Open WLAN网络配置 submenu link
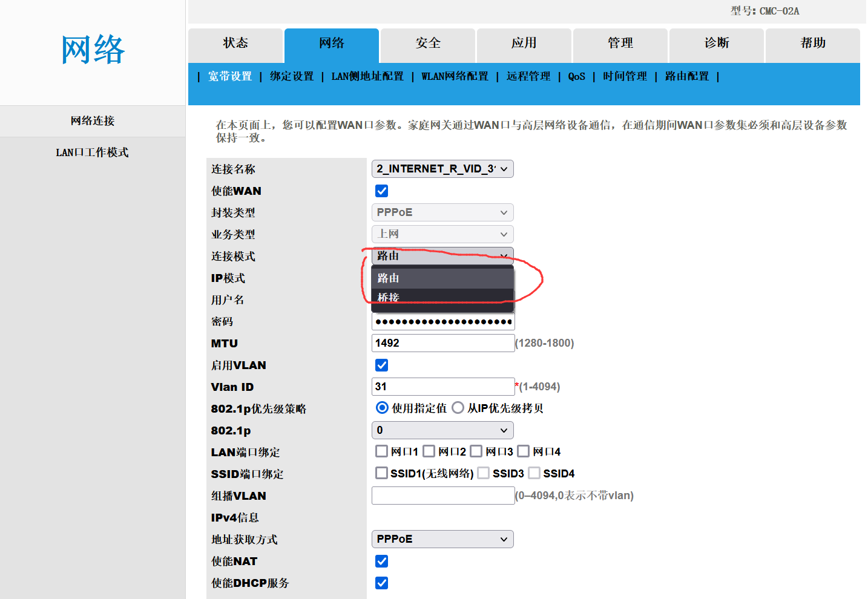 pyautogui.click(x=455, y=76)
